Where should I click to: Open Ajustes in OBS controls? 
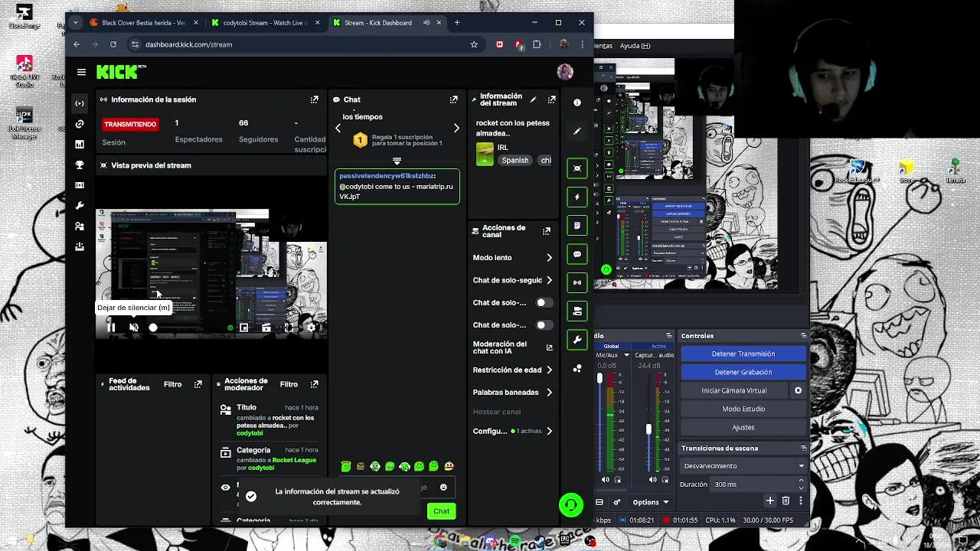pos(743,427)
